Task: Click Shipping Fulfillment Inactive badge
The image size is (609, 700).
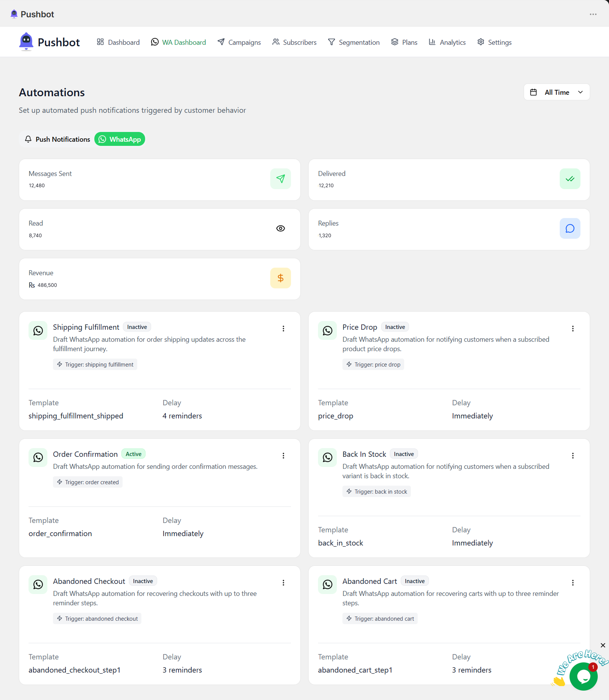Action: [137, 327]
